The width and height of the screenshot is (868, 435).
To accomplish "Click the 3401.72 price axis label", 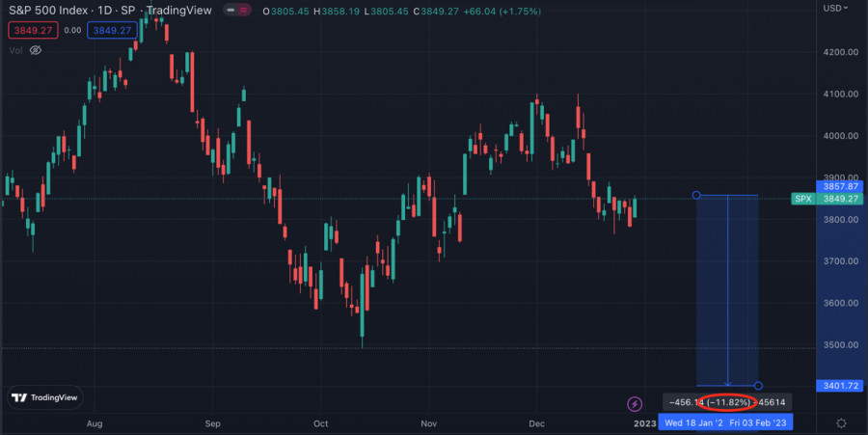I will (x=840, y=386).
